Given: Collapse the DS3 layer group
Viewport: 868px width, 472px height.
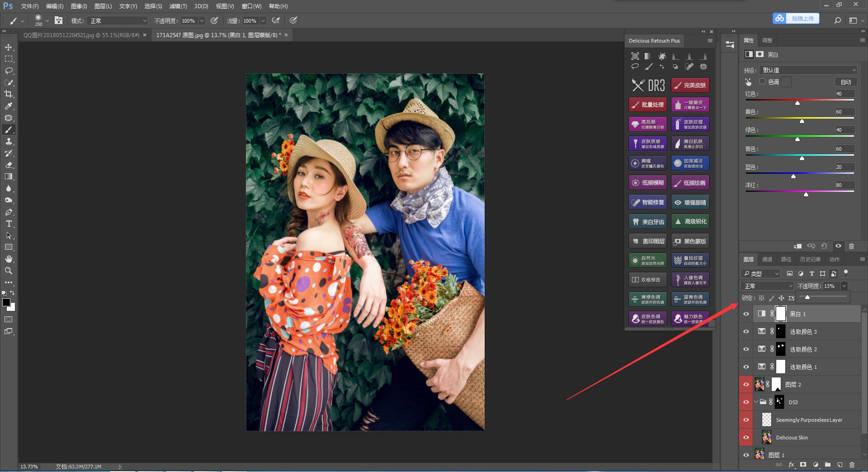Looking at the screenshot, I should 756,402.
